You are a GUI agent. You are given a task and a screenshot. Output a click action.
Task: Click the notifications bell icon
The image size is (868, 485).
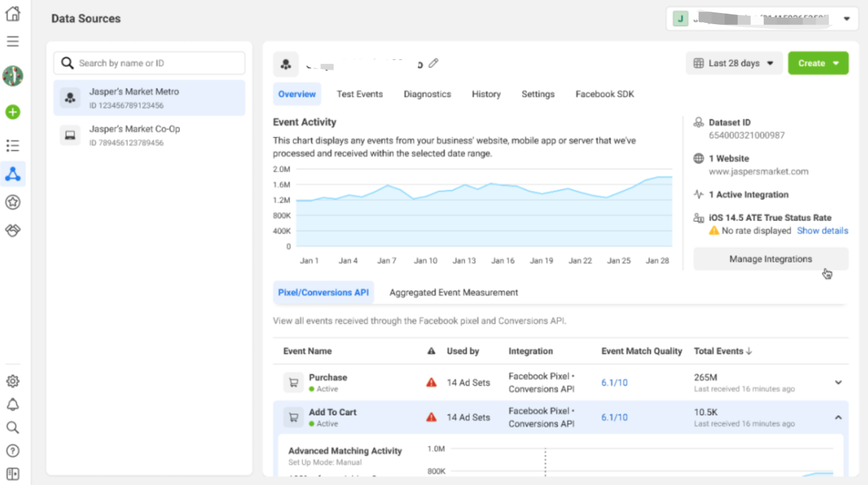(x=13, y=405)
